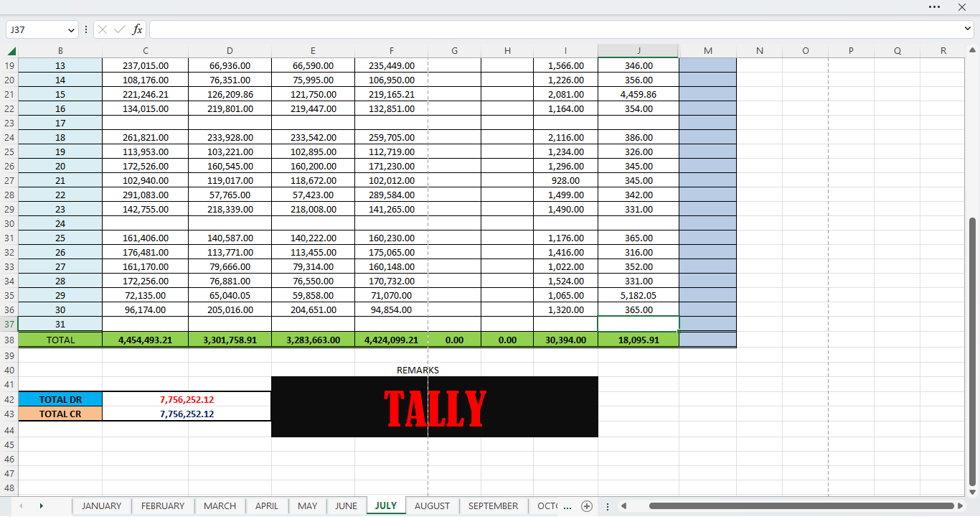
Task: Select column J header
Action: click(x=639, y=51)
